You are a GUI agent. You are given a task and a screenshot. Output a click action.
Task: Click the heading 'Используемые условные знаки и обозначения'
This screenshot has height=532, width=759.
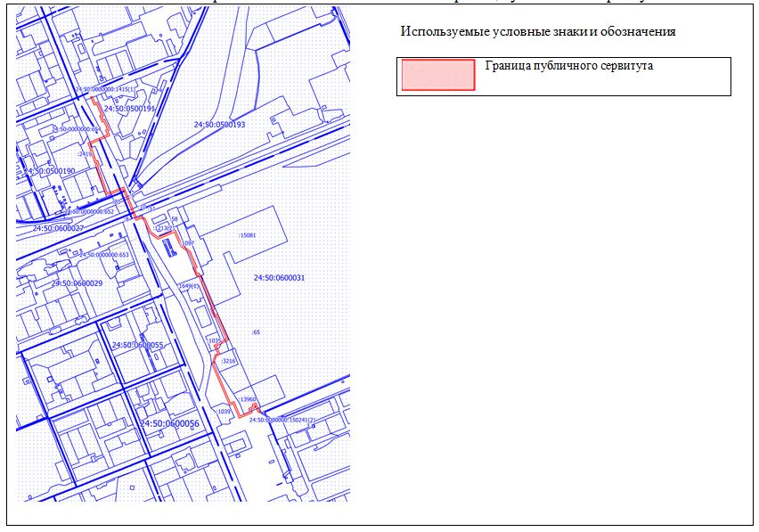pos(538,31)
